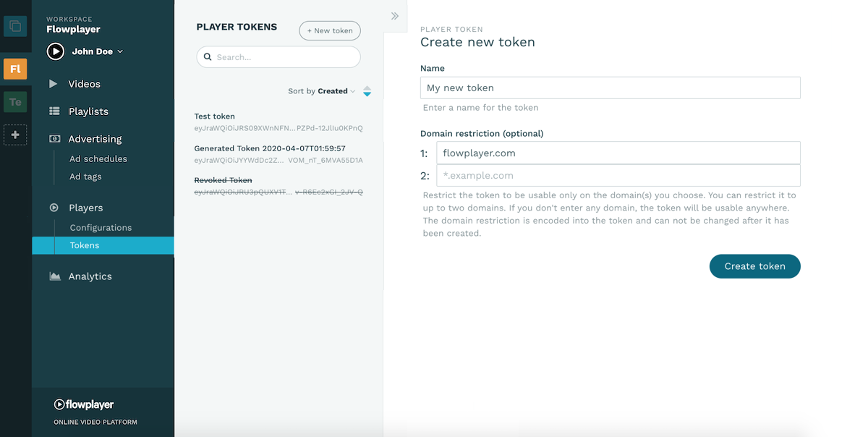Screen dimensions: 868x437
Task: Select the Revoked Token entry
Action: (278, 185)
